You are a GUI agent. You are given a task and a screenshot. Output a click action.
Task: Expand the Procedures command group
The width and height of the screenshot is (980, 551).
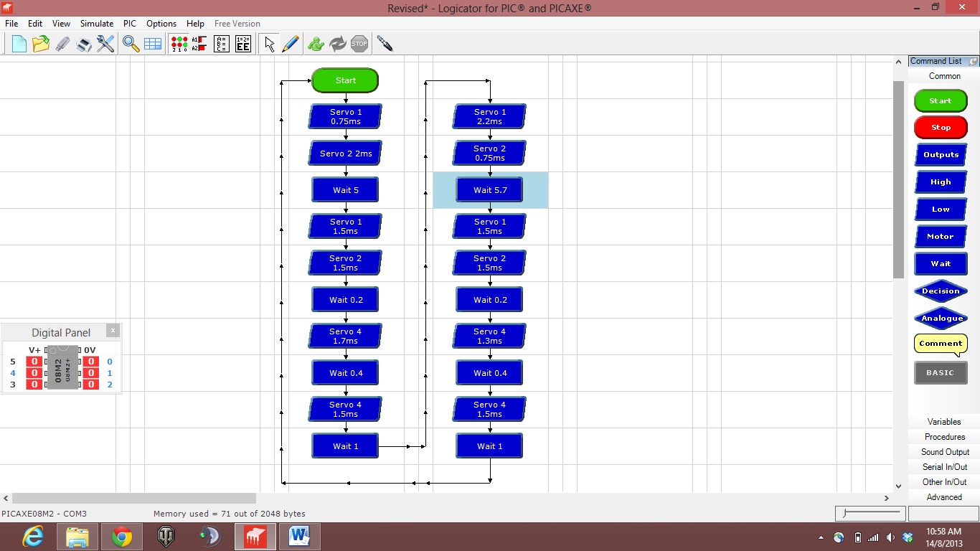click(x=943, y=437)
